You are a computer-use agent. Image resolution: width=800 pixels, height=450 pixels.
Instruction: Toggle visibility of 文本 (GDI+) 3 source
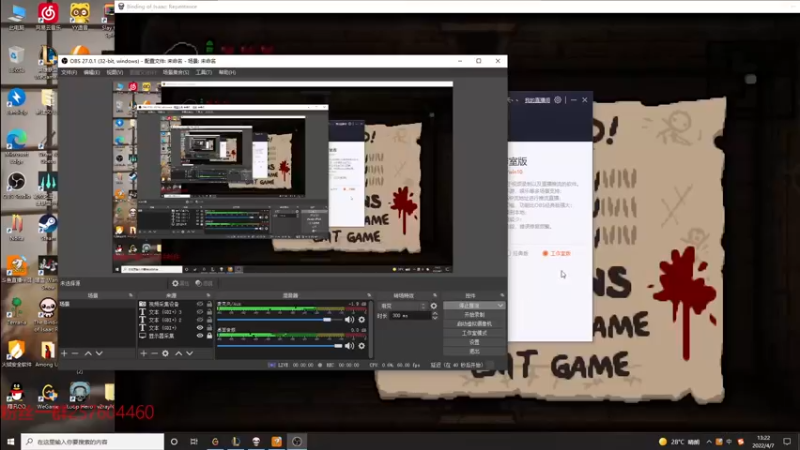coord(200,312)
